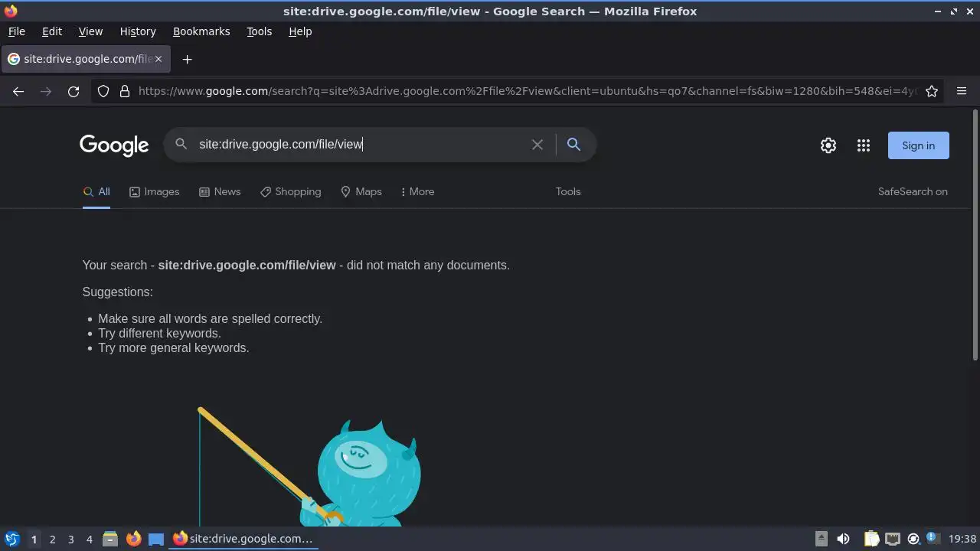
Task: Open SafeSearch on settings
Action: click(913, 191)
